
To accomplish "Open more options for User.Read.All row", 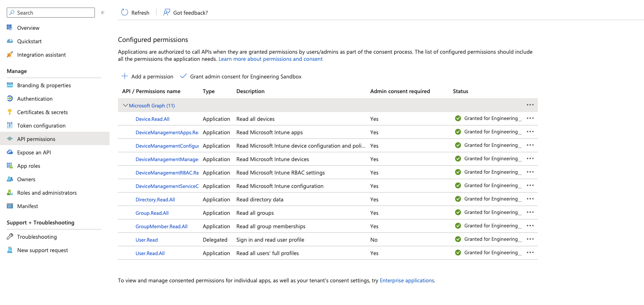I will point(530,253).
